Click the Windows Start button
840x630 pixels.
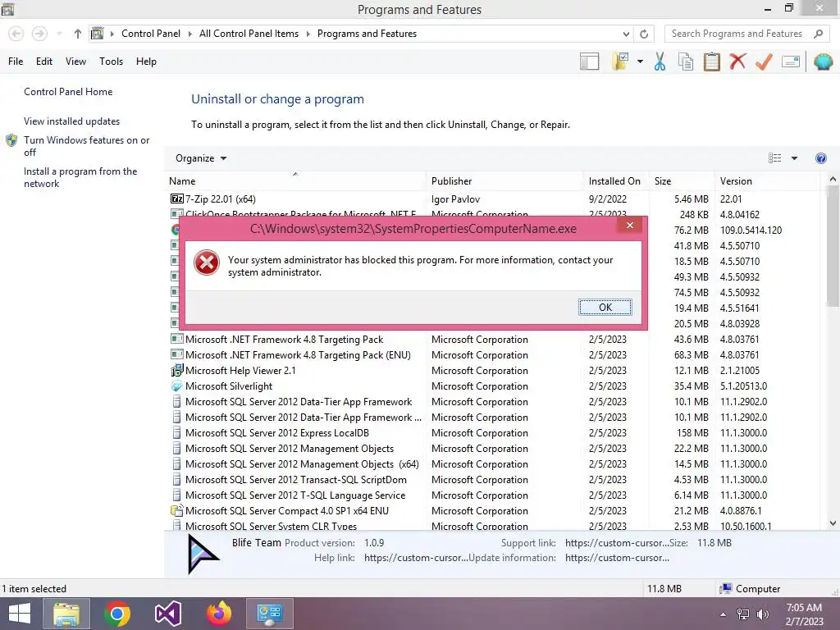(20, 614)
